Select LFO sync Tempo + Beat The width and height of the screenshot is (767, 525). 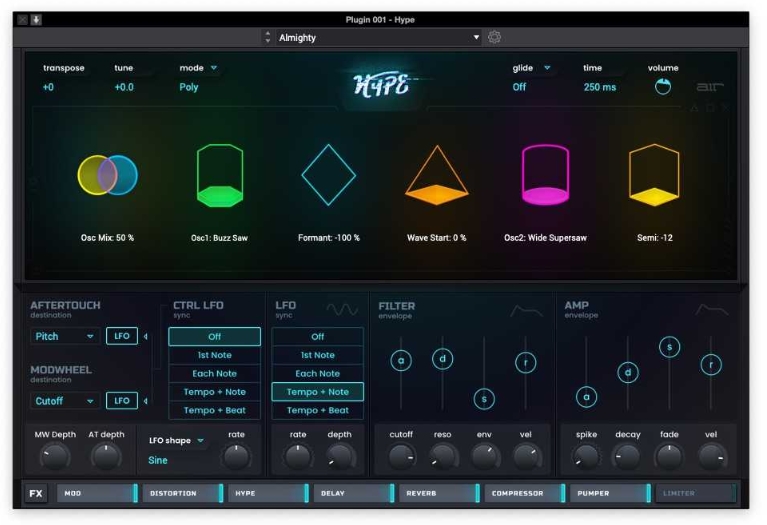click(317, 410)
